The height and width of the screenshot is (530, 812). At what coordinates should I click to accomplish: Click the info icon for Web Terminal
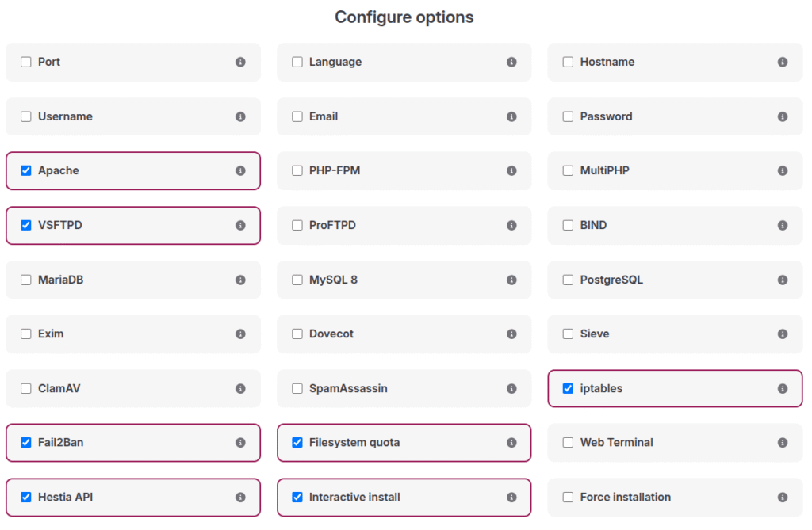coord(783,443)
